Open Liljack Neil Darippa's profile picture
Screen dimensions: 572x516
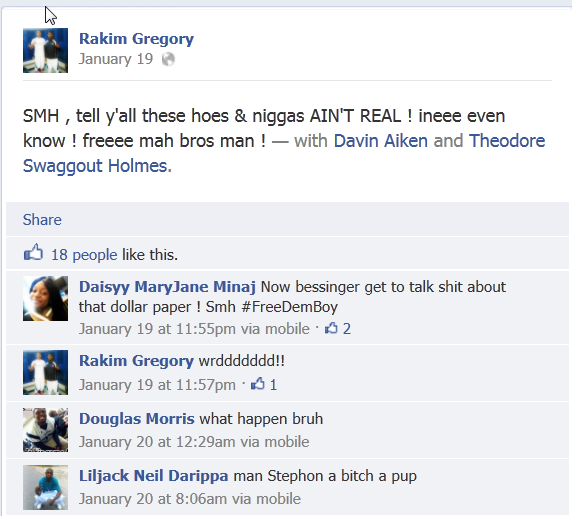[45, 487]
